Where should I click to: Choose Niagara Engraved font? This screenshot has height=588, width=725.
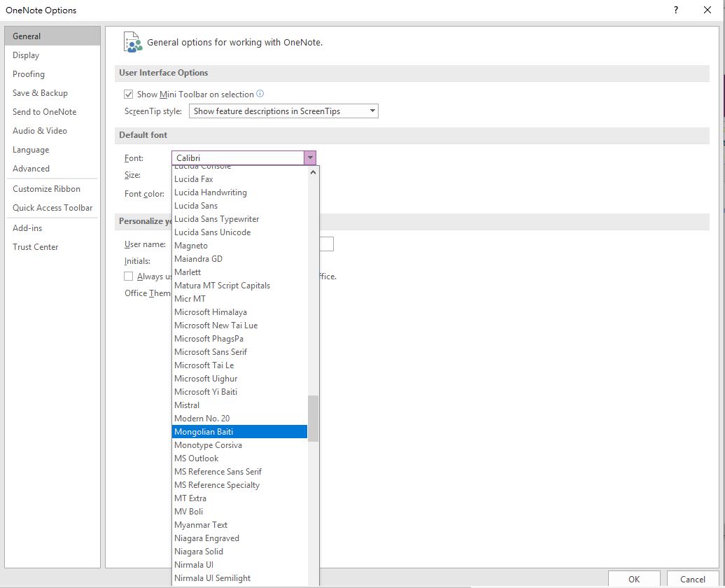click(239, 538)
